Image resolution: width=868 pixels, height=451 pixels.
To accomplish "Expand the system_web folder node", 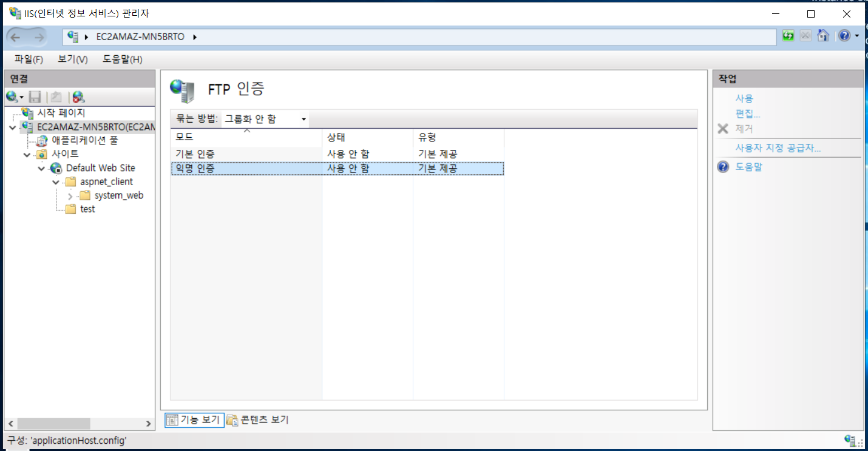I will (70, 196).
